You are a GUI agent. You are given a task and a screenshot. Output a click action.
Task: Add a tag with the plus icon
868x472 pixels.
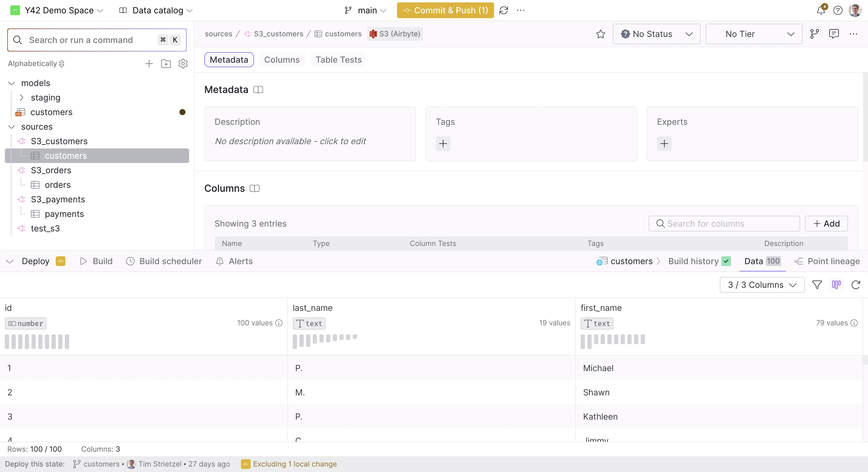pyautogui.click(x=443, y=144)
